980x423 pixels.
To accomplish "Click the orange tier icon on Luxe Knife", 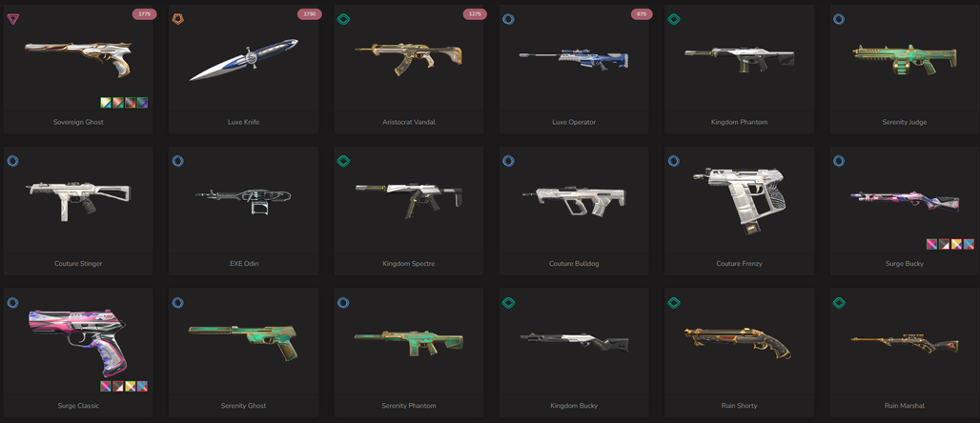I will 177,19.
